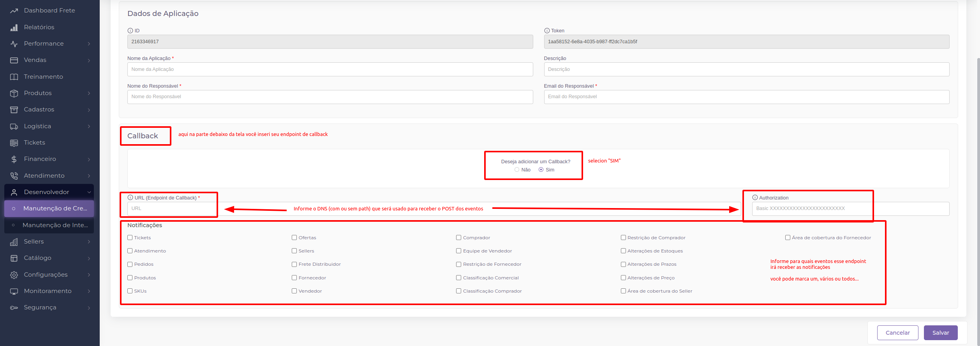Check the Pedidos notification checkbox

[130, 265]
